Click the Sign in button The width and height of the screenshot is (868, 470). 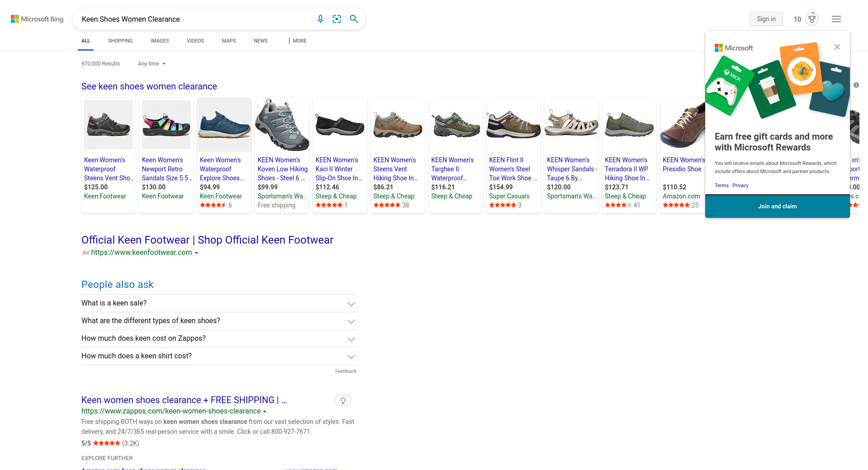[766, 19]
